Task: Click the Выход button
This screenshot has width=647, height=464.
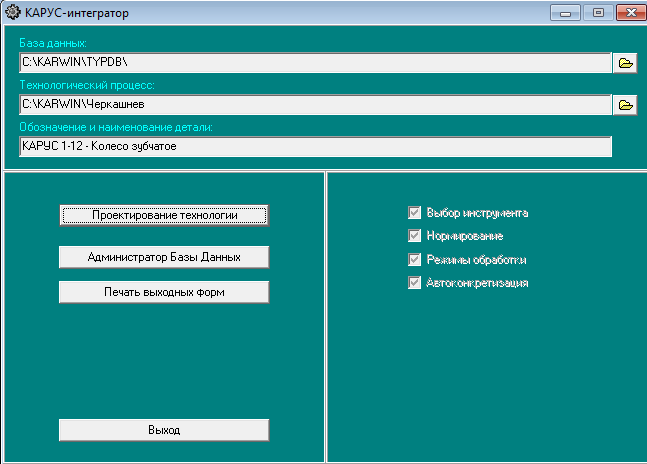Action: [164, 430]
